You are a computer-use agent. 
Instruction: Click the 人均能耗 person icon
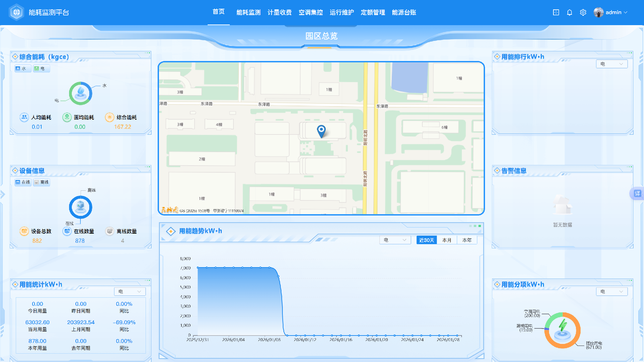pyautogui.click(x=24, y=117)
